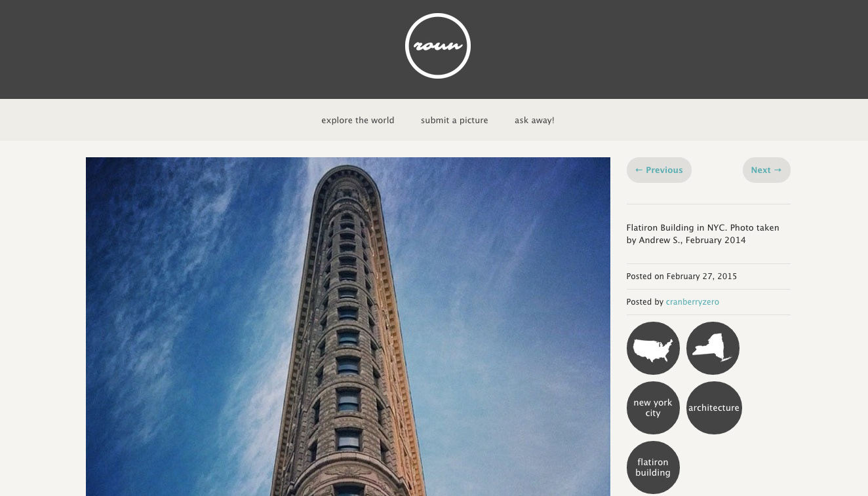Screen dimensions: 868x496
Task: Select the New York state silhouette icon
Action: [x=713, y=348]
